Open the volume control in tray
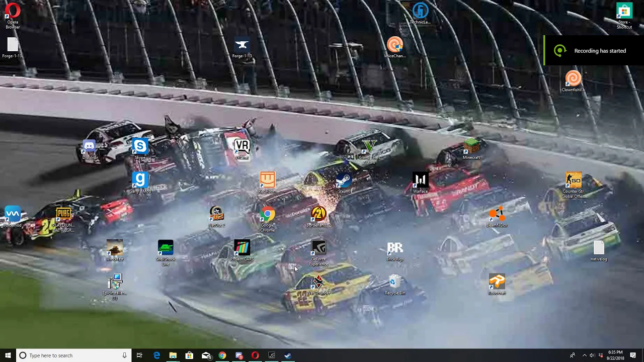 tap(592, 355)
